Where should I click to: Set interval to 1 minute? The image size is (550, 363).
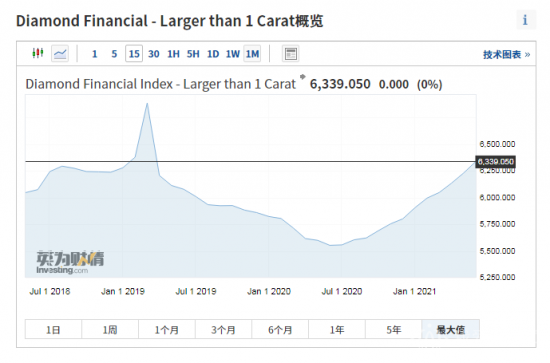[94, 54]
